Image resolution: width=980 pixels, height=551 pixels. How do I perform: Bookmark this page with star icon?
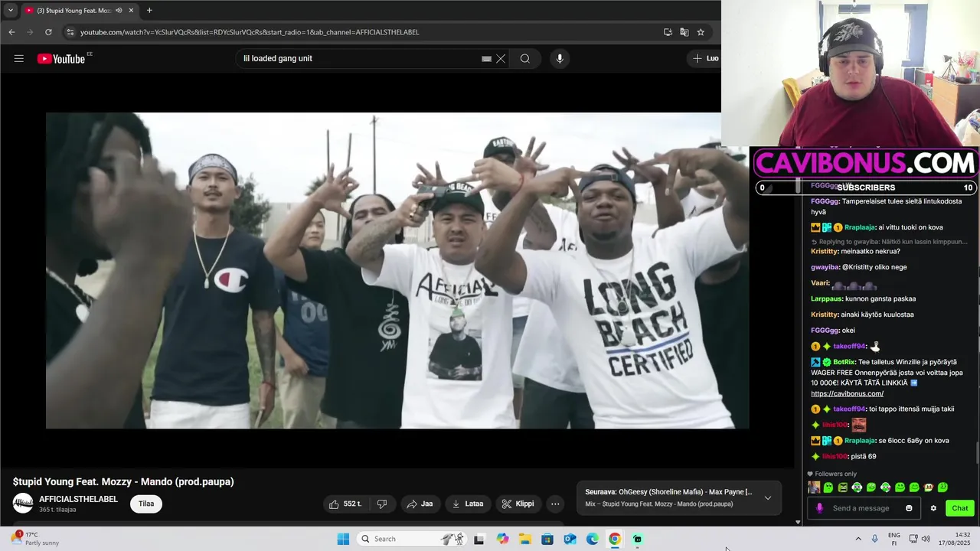(701, 32)
